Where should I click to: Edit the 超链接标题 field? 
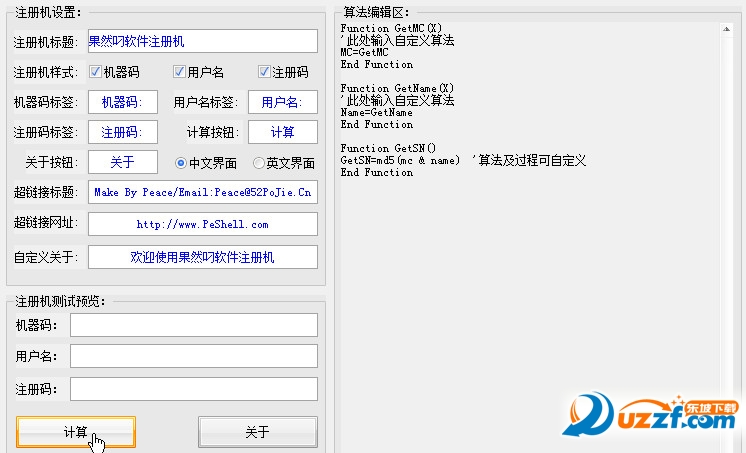[x=203, y=192]
